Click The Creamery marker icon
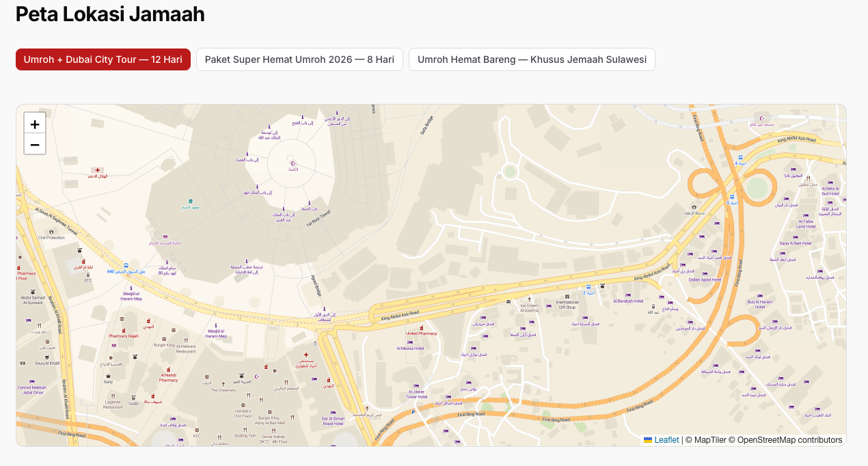This screenshot has width=868, height=466. pos(223,384)
